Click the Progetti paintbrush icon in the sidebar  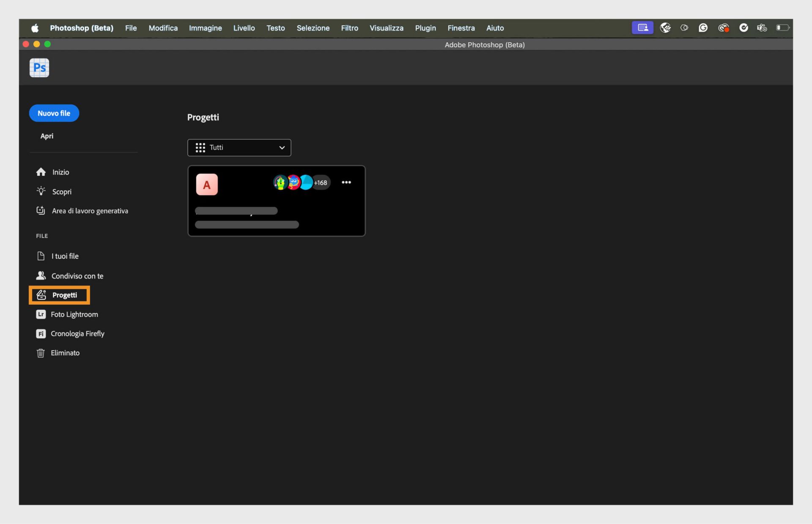click(41, 295)
